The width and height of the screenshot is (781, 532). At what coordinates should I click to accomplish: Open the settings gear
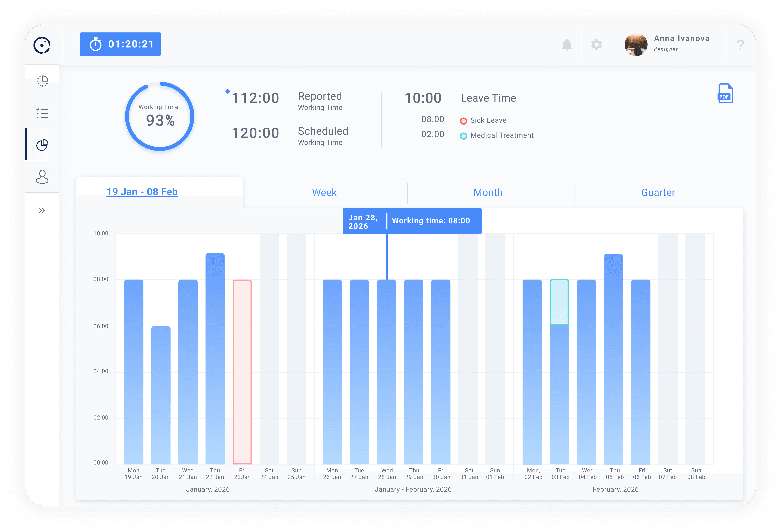(596, 45)
